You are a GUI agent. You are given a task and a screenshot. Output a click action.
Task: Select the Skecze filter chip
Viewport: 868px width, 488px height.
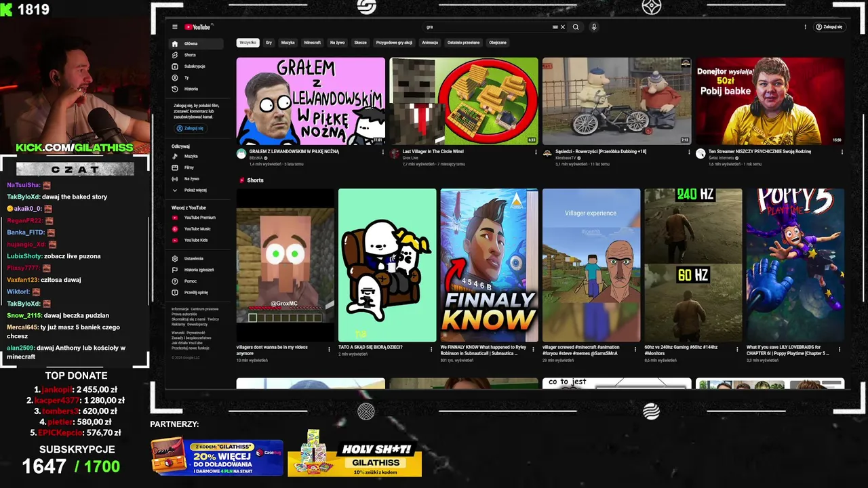[361, 43]
